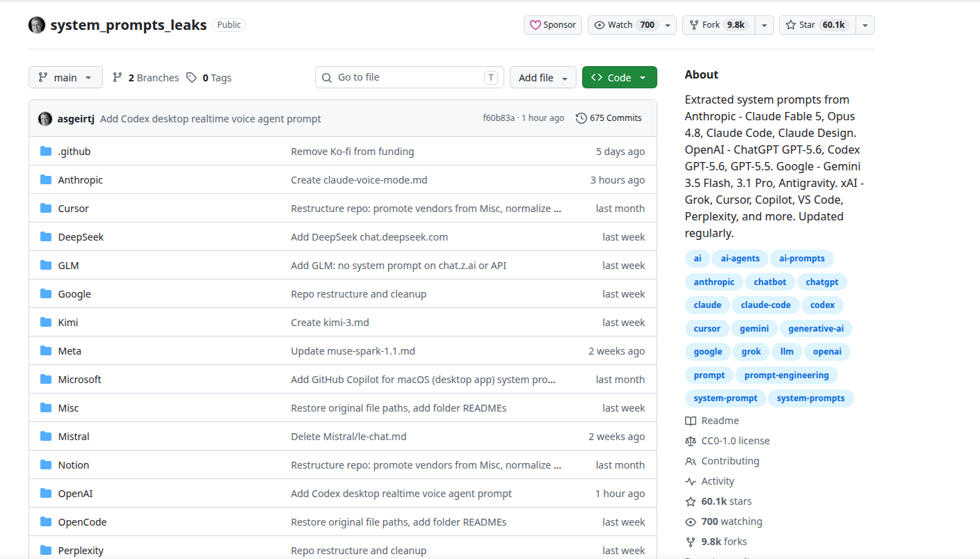Image resolution: width=980 pixels, height=559 pixels.
Task: Click the Go to file search field
Action: [x=410, y=77]
